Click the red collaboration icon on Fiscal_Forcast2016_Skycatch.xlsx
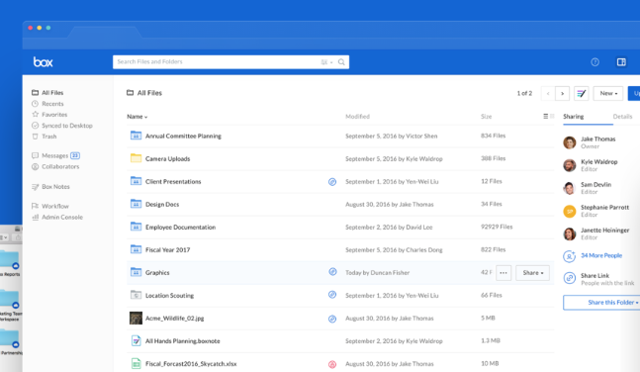 332,364
